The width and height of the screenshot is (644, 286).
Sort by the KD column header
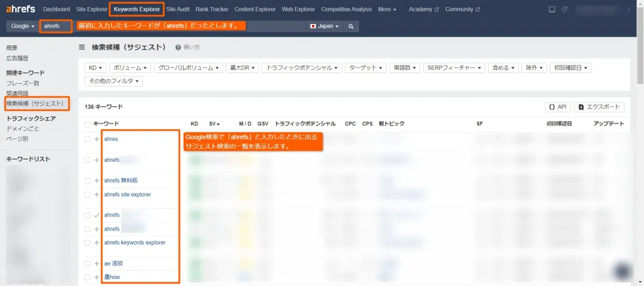point(194,124)
